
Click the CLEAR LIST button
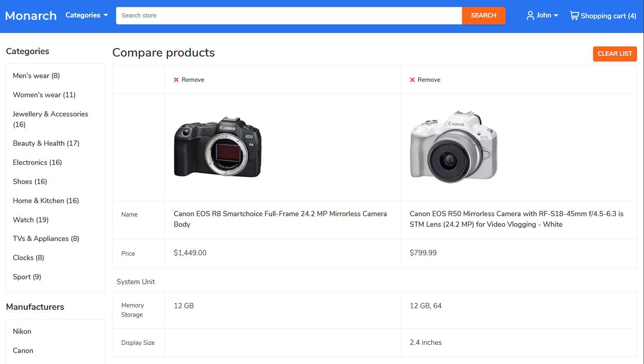[x=615, y=54]
